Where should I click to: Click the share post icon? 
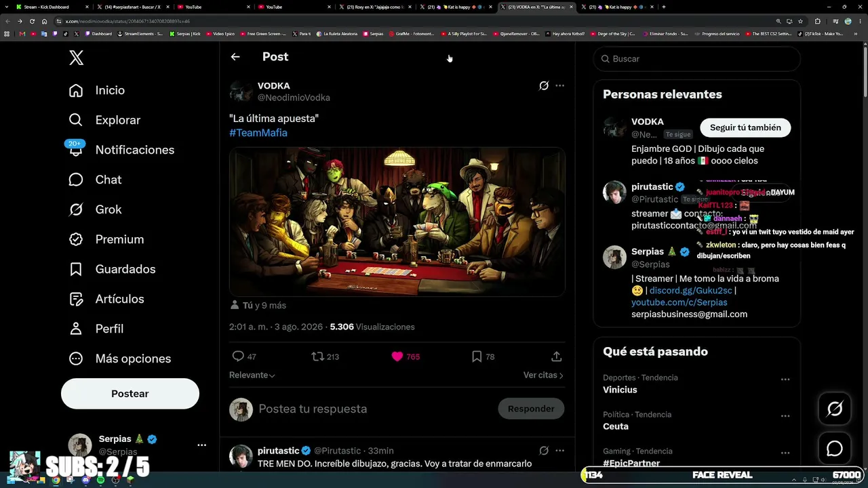(x=556, y=357)
